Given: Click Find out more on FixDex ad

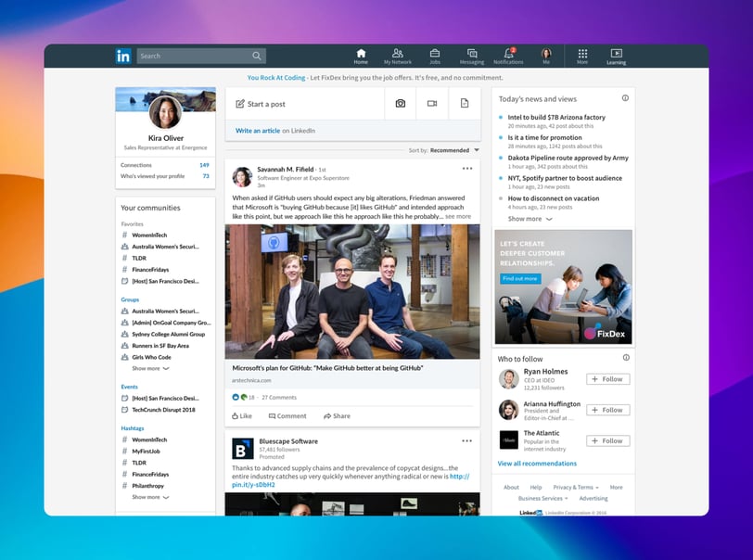Looking at the screenshot, I should (520, 278).
